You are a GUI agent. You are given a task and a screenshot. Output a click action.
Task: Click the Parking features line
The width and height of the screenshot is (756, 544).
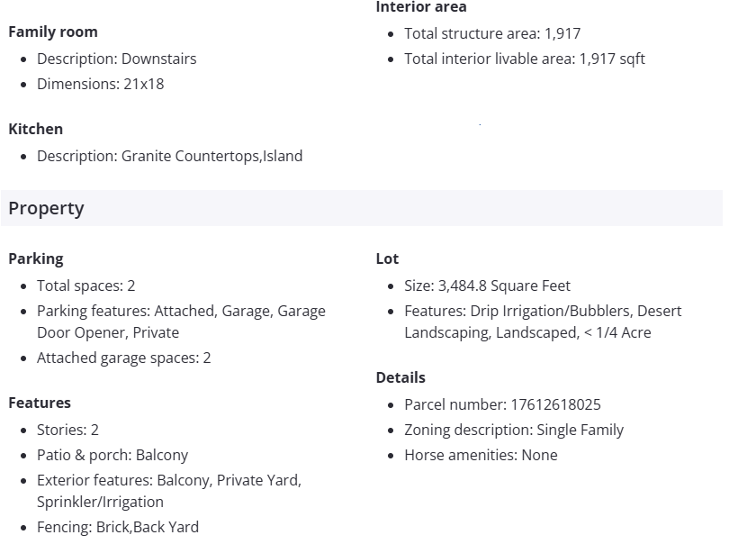181,311
